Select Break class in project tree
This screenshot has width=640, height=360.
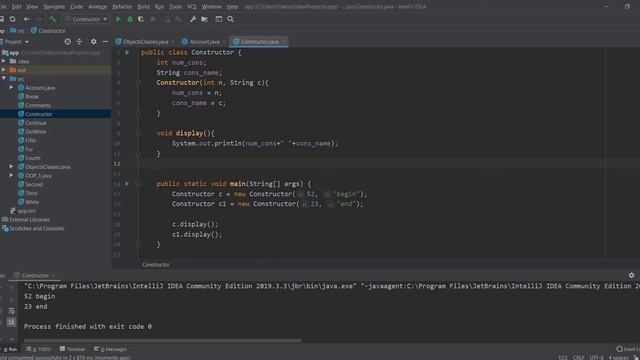31,96
